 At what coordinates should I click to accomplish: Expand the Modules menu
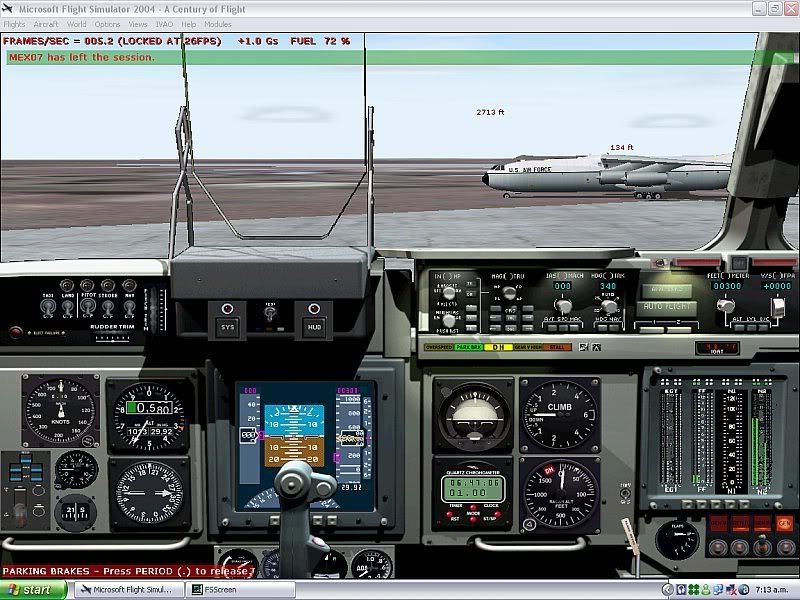pos(218,24)
